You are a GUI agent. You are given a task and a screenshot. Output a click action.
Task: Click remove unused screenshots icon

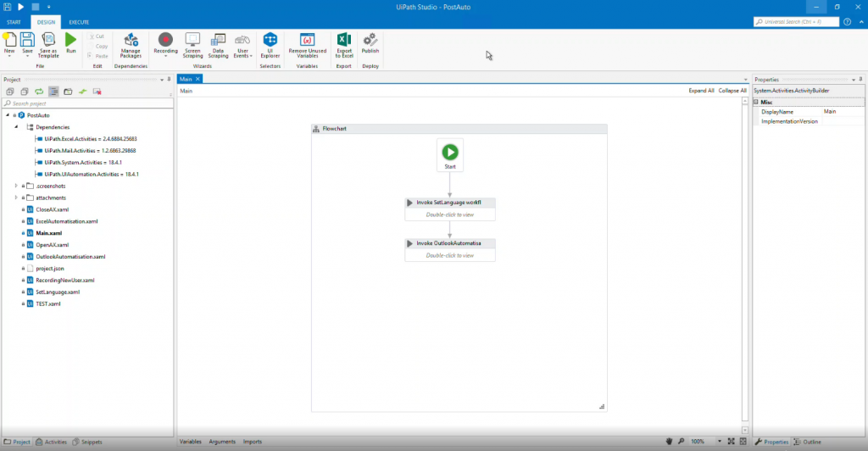coord(97,92)
